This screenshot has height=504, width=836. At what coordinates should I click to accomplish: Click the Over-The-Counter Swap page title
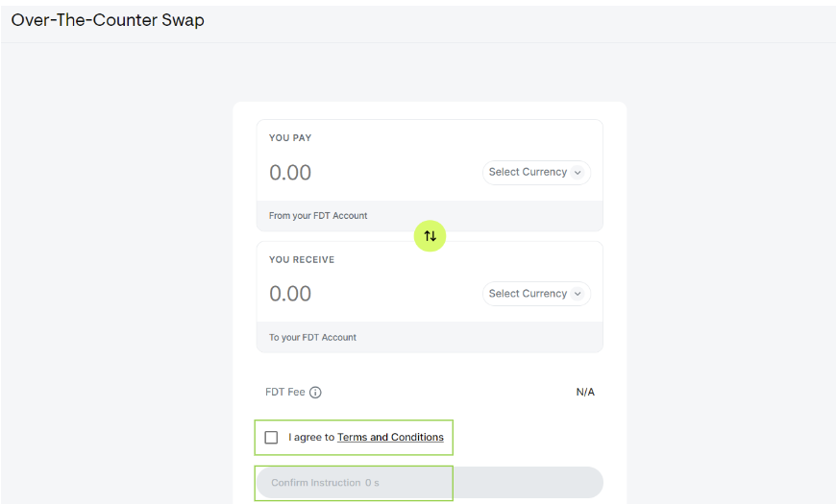(108, 20)
